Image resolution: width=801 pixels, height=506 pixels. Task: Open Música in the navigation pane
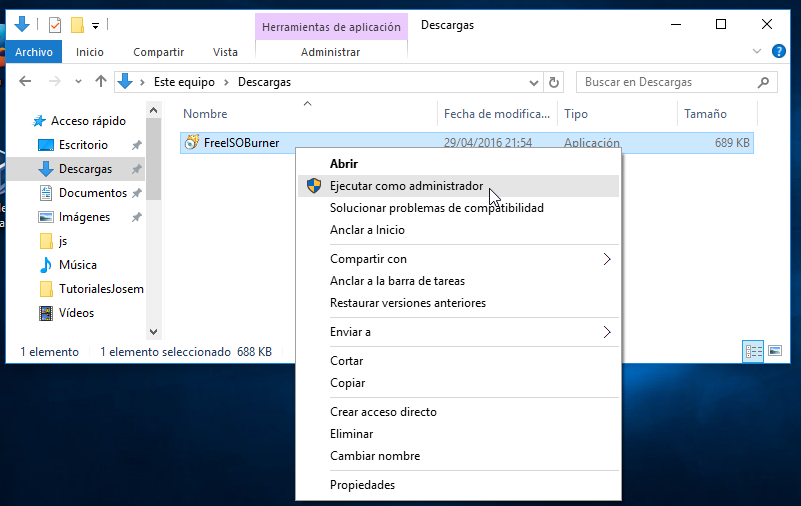(77, 265)
